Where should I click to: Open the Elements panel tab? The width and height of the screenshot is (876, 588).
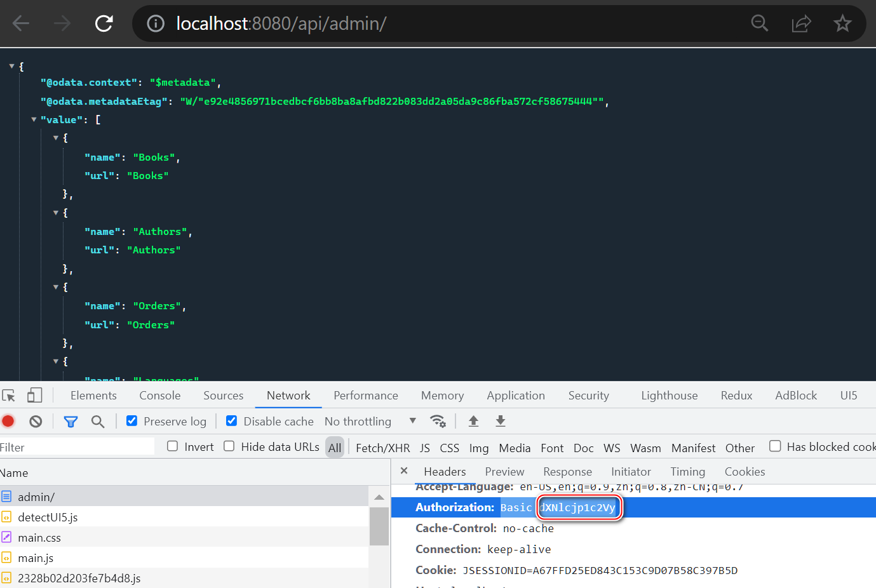[93, 396]
